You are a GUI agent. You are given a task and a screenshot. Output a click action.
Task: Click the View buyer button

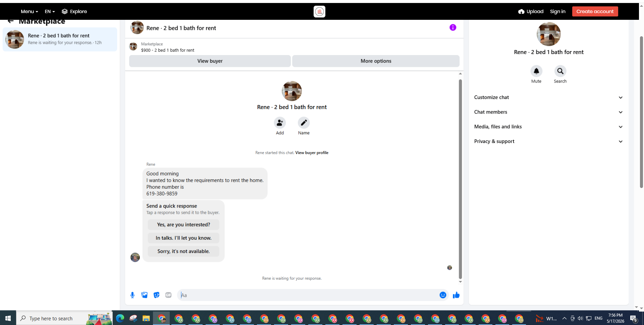point(210,61)
